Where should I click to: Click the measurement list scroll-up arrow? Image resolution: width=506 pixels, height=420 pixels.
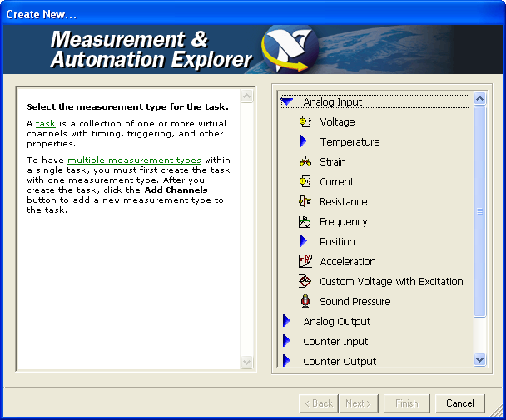point(479,98)
